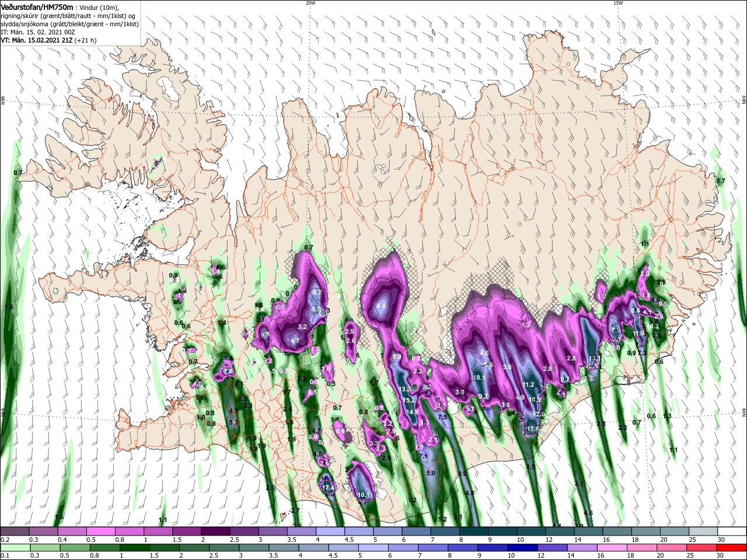Pick the snow legend swatch between 8 and 9
Image resolution: width=747 pixels, height=560 pixels.
tap(474, 531)
